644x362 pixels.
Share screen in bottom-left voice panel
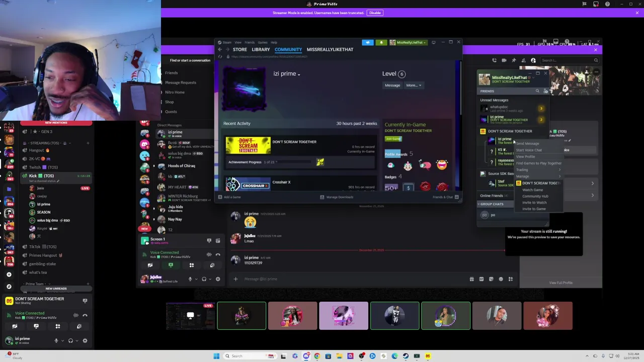coord(36,326)
